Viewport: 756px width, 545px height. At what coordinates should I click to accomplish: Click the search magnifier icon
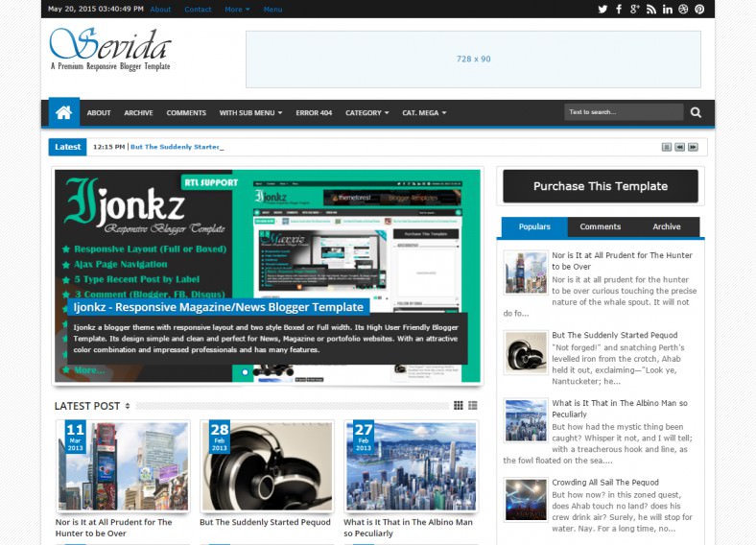696,112
